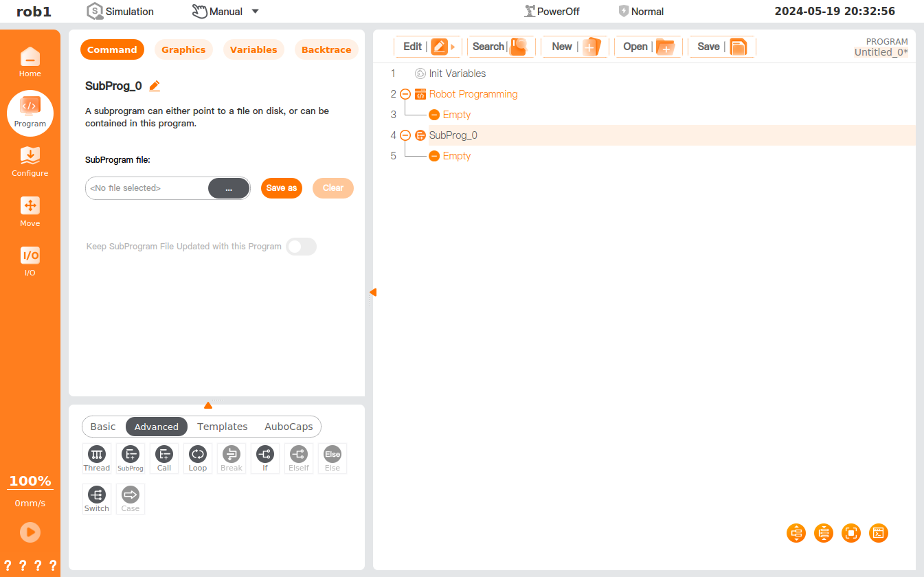This screenshot has height=577, width=924.
Task: Select the Basic commands tab
Action: click(103, 427)
